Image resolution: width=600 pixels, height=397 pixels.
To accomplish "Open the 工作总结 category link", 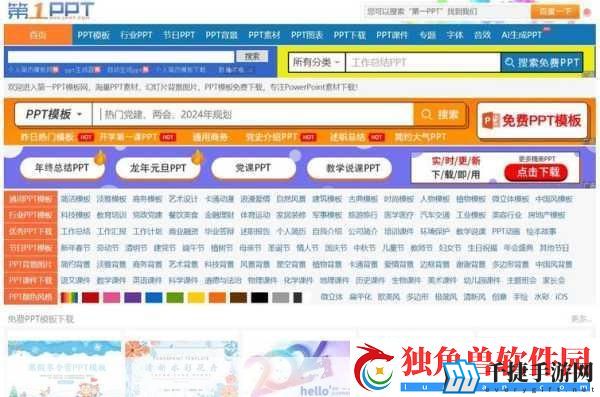I will click(75, 231).
